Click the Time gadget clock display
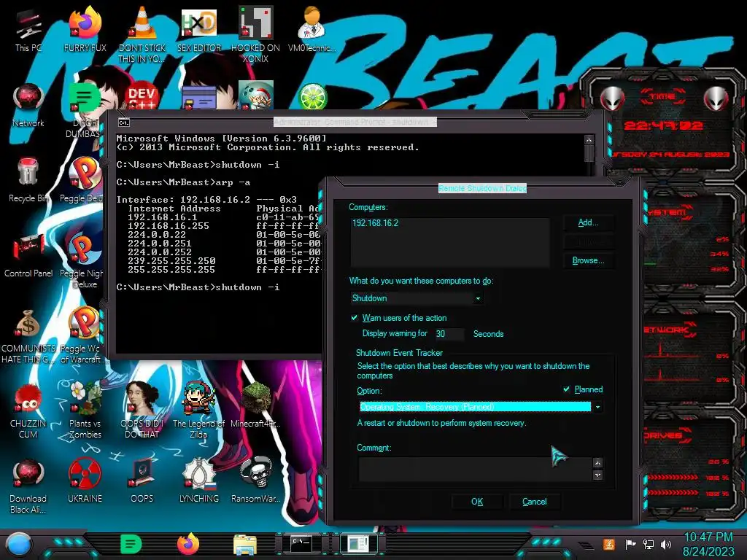This screenshot has width=747, height=560. click(664, 125)
